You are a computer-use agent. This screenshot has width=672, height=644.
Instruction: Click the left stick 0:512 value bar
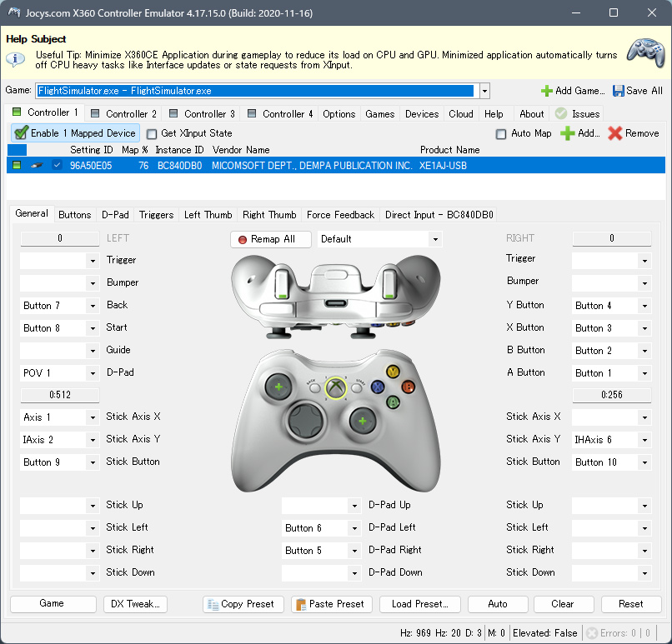(60, 395)
